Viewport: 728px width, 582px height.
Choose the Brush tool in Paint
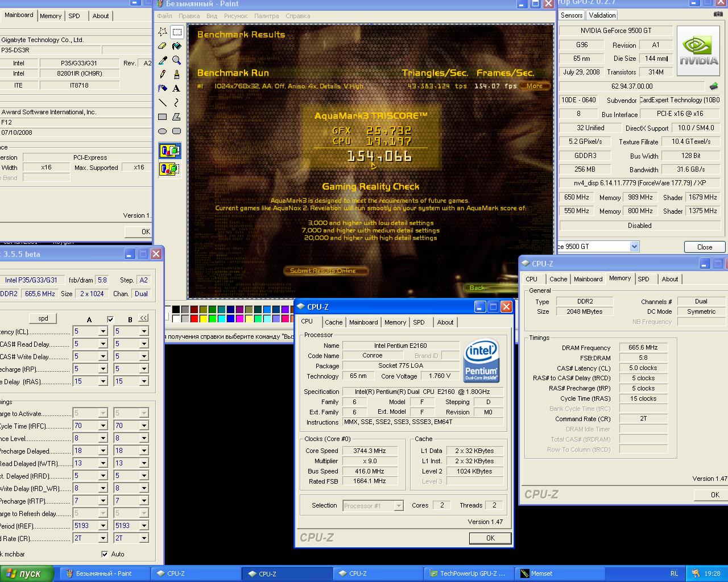pyautogui.click(x=177, y=74)
